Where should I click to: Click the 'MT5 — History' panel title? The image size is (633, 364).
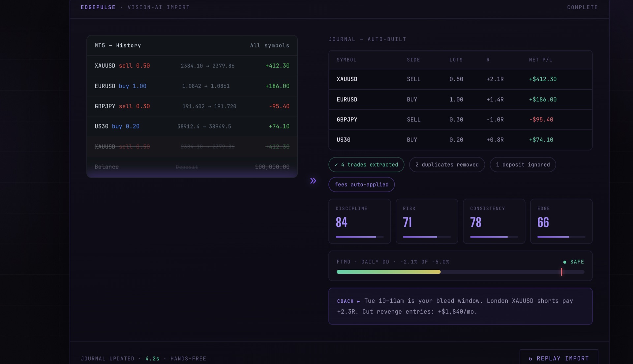point(118,45)
